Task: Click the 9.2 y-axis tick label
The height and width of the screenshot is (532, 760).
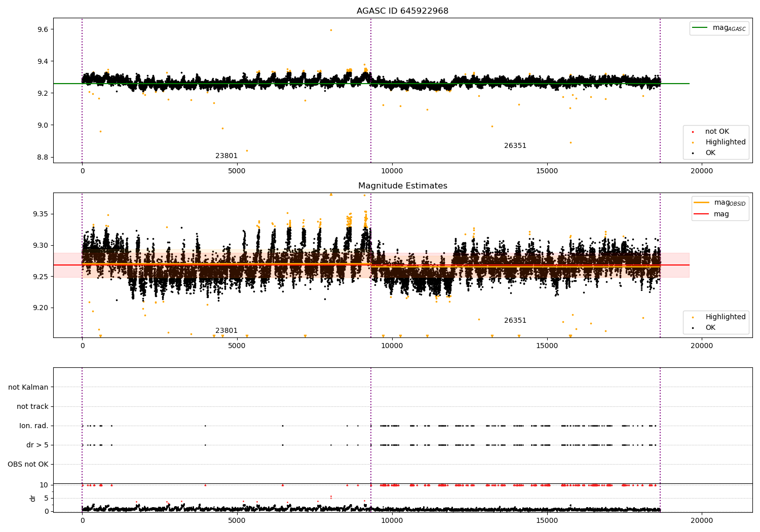Action: tap(43, 94)
